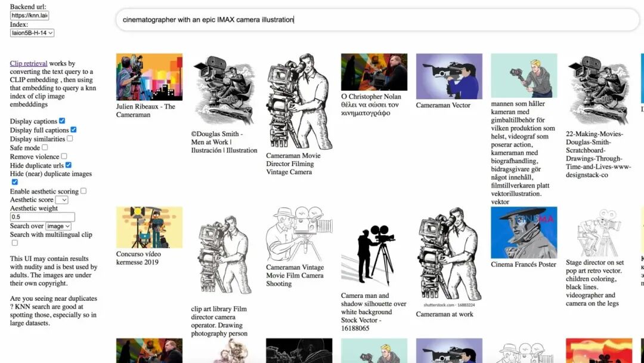Open the Clip retrieval link
The width and height of the screenshot is (644, 363).
pyautogui.click(x=29, y=63)
